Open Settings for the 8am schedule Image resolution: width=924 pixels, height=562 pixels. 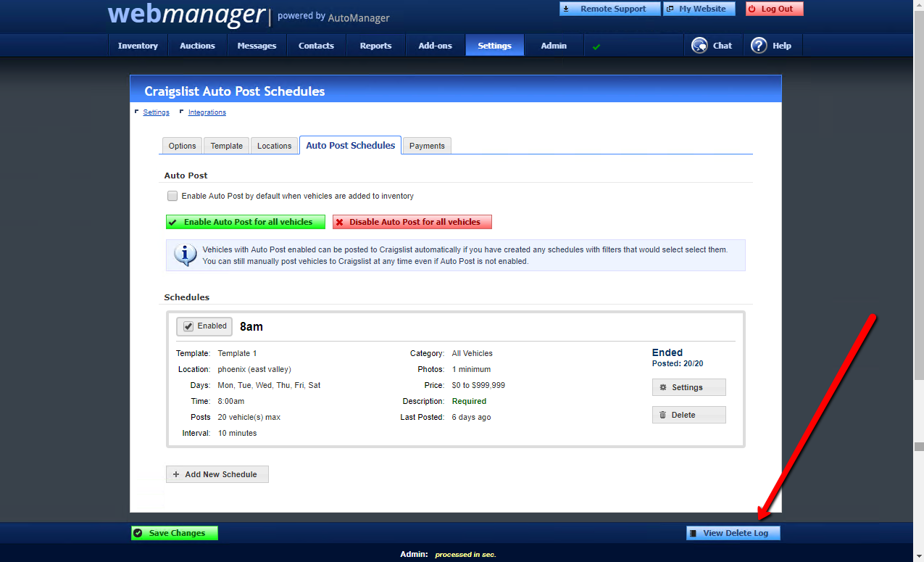[688, 387]
